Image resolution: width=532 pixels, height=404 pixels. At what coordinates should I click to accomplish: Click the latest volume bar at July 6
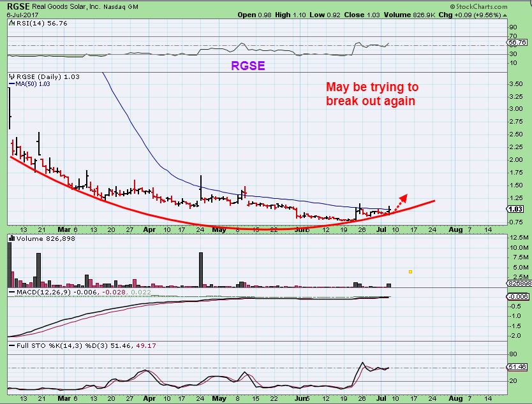click(389, 285)
